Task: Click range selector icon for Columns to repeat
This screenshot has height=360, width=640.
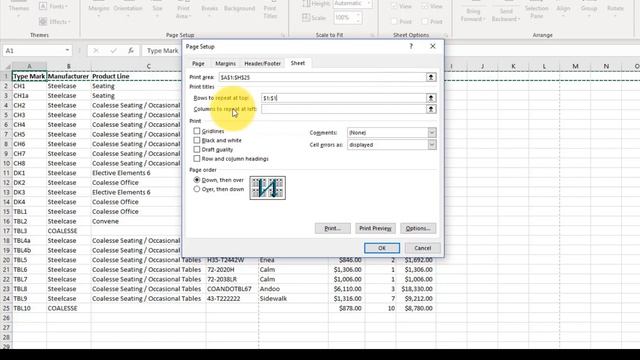Action: (x=431, y=109)
